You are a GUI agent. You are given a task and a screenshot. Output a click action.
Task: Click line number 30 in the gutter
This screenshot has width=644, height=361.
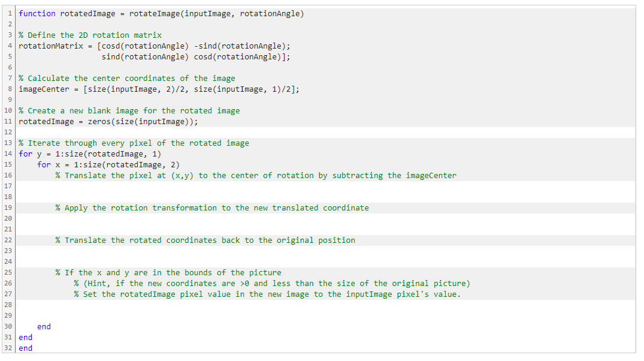coord(8,326)
